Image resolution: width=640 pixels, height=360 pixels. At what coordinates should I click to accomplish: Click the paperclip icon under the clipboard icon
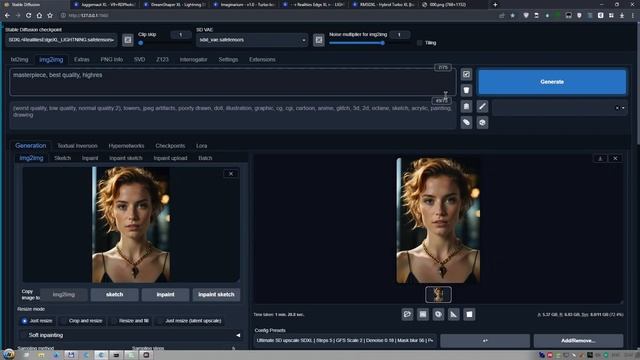[x=466, y=122]
